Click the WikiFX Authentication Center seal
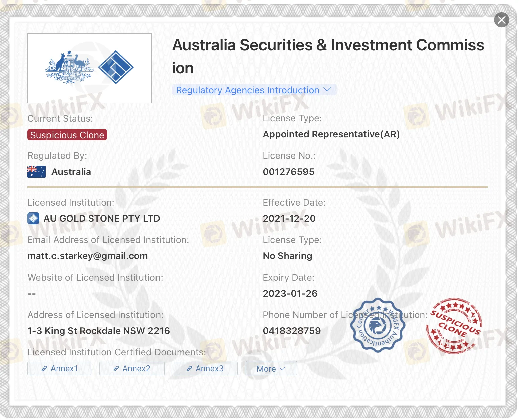The height and width of the screenshot is (420, 521). click(x=378, y=325)
